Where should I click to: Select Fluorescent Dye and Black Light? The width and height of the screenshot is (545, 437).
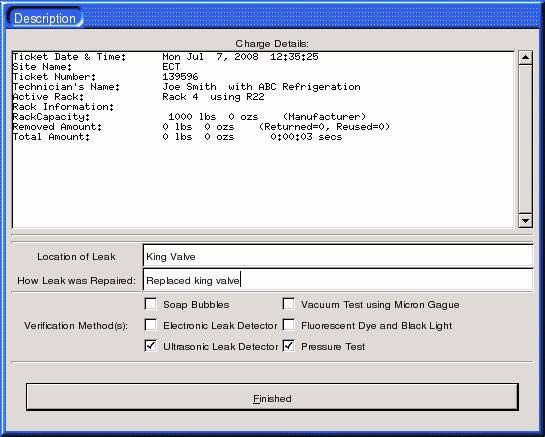click(288, 325)
